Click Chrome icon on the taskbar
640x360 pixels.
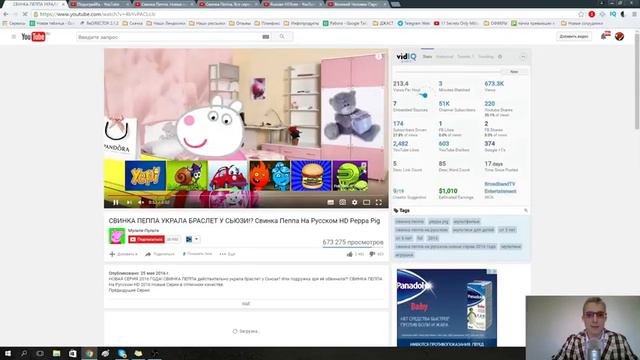tap(89, 353)
